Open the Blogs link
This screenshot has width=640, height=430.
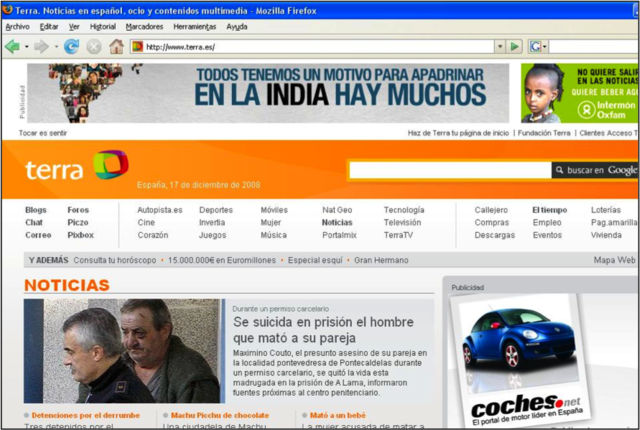click(x=36, y=210)
